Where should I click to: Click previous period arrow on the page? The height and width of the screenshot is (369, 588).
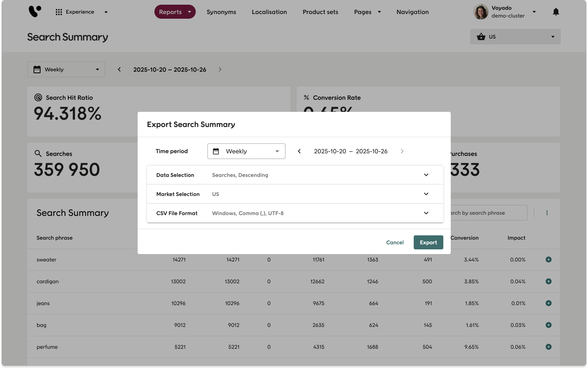[x=119, y=69]
